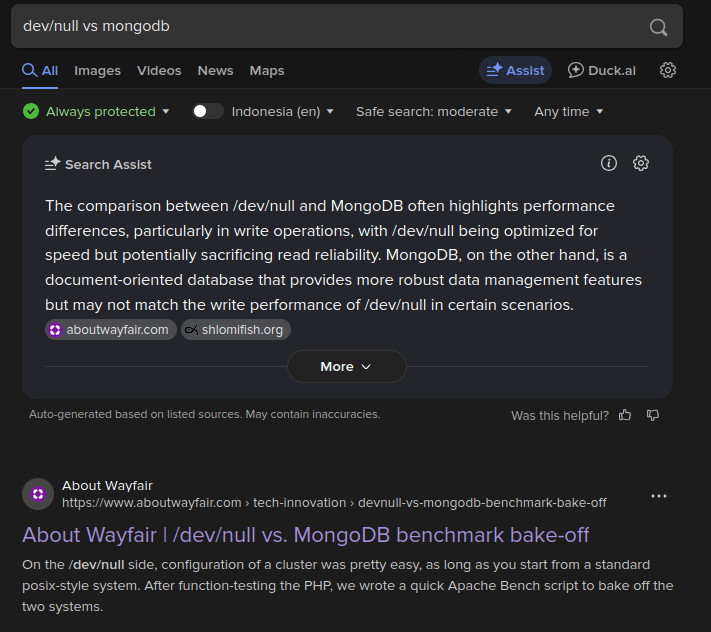The width and height of the screenshot is (711, 632).
Task: Expand the answer with More button
Action: (346, 366)
